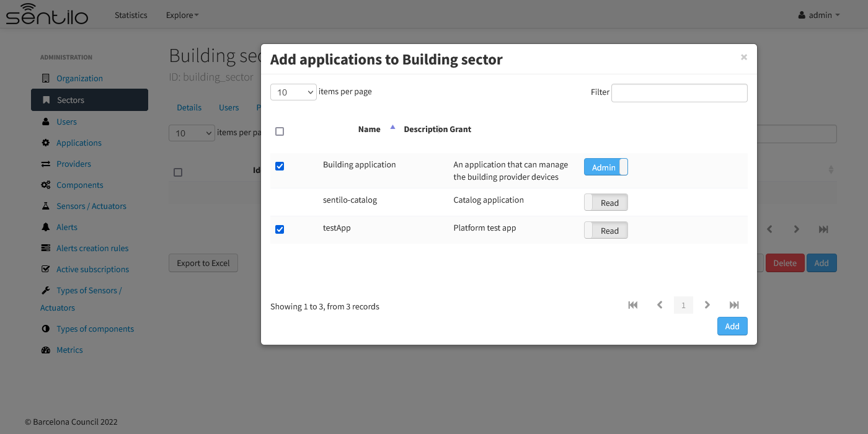Open background items per page dropdown
The image size is (868, 434).
click(x=192, y=133)
